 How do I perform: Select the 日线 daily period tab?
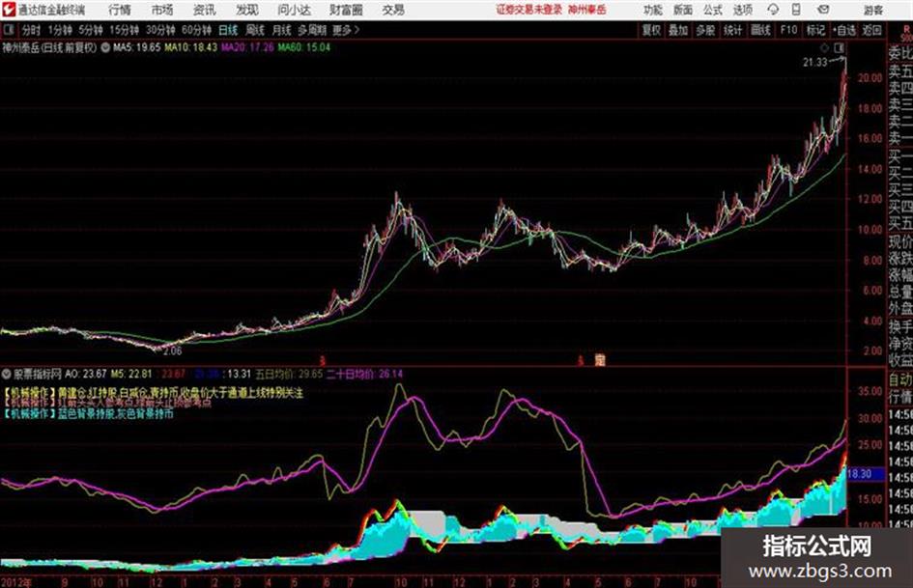[228, 30]
